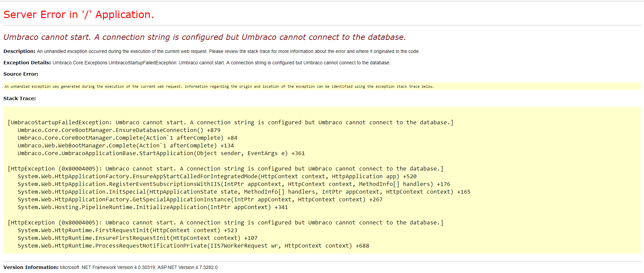Viewport: 644px width, 273px height.
Task: Click the second [HttpException (0x80004005)] line
Action: click(x=225, y=223)
